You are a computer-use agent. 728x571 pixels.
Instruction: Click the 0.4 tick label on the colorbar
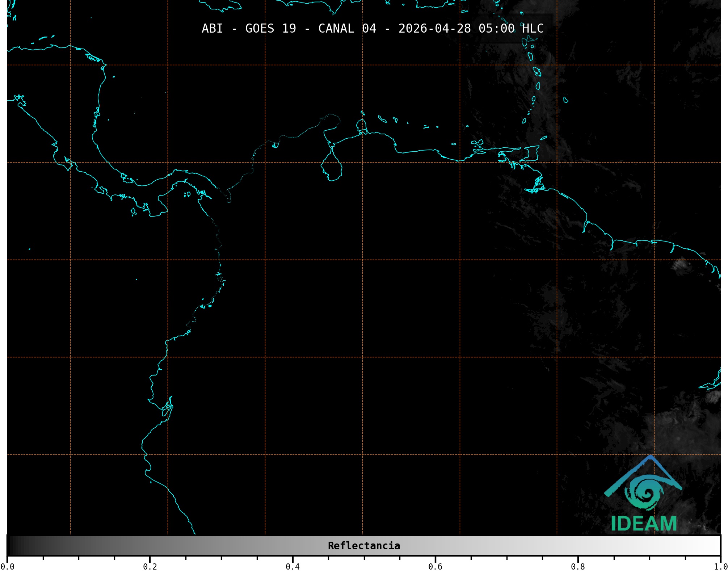coord(293,566)
